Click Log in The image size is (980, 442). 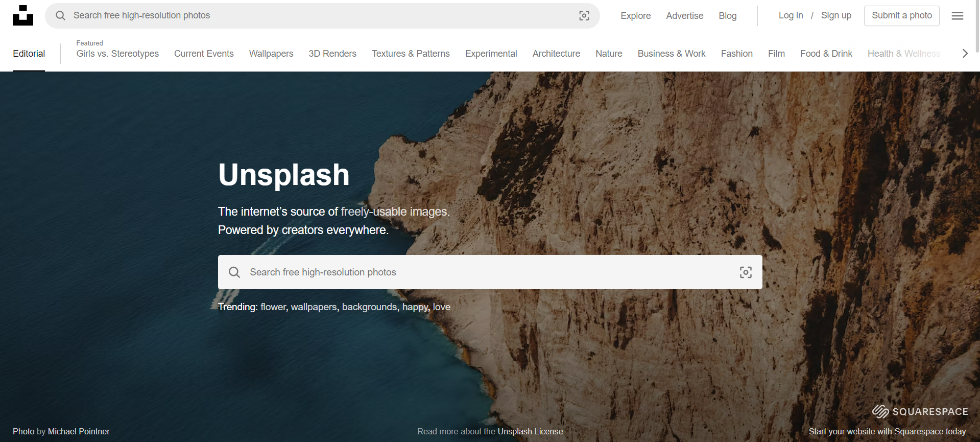pos(791,15)
